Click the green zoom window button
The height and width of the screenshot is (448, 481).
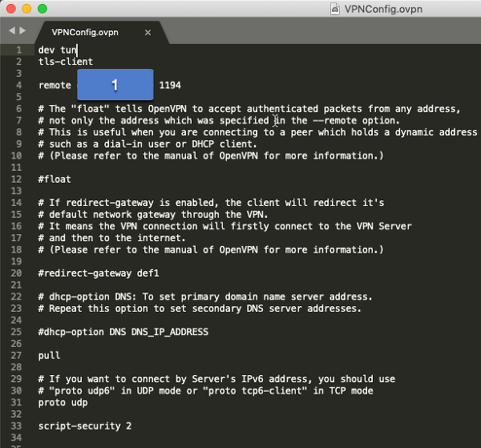42,9
